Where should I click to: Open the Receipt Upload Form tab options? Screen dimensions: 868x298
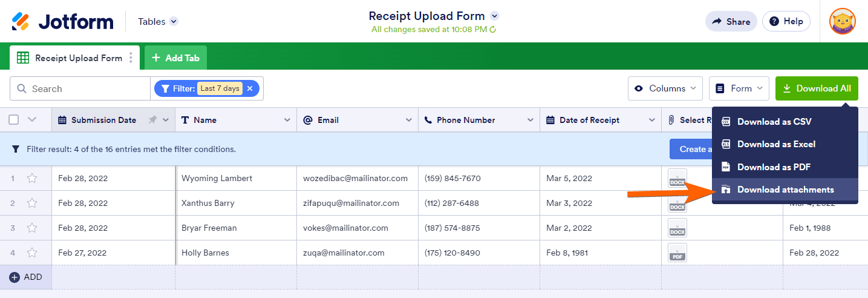pyautogui.click(x=131, y=58)
